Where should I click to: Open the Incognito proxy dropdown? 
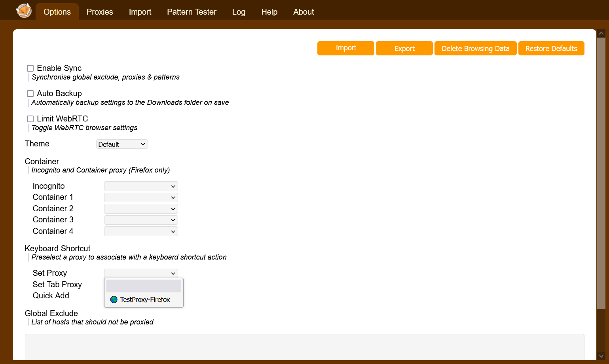[x=141, y=186]
